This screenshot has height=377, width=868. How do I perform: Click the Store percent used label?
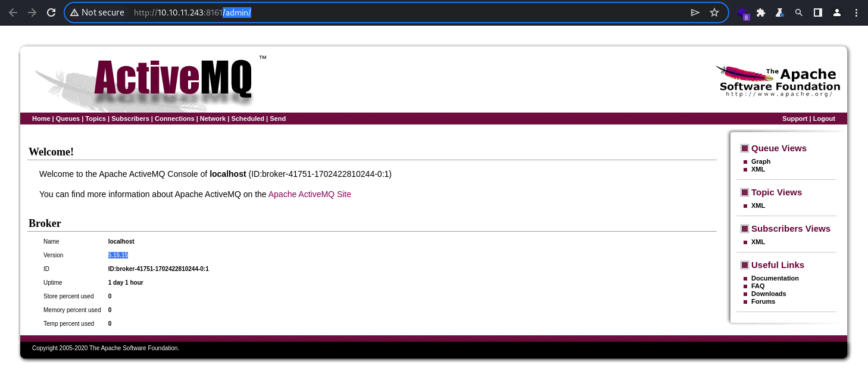click(68, 296)
